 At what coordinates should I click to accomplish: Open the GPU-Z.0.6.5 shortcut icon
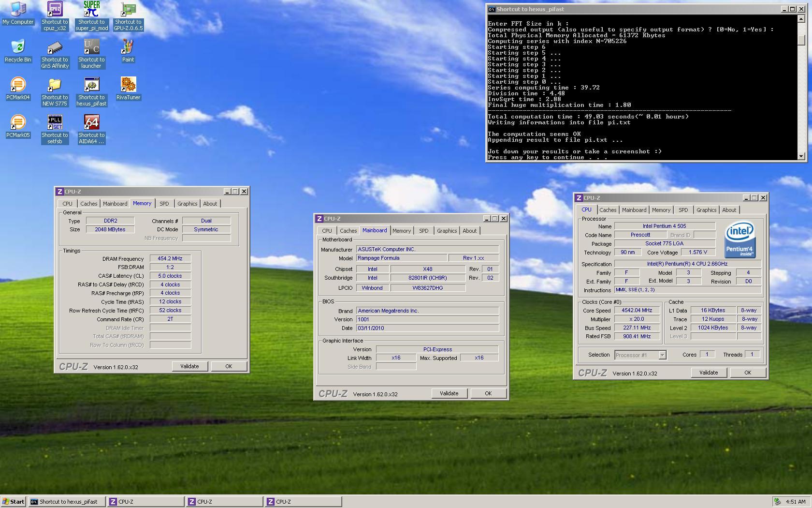128,16
